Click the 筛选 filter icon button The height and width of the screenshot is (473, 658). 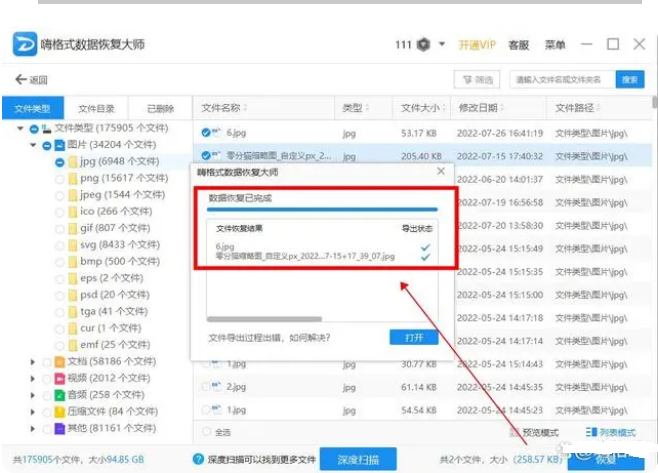click(477, 80)
